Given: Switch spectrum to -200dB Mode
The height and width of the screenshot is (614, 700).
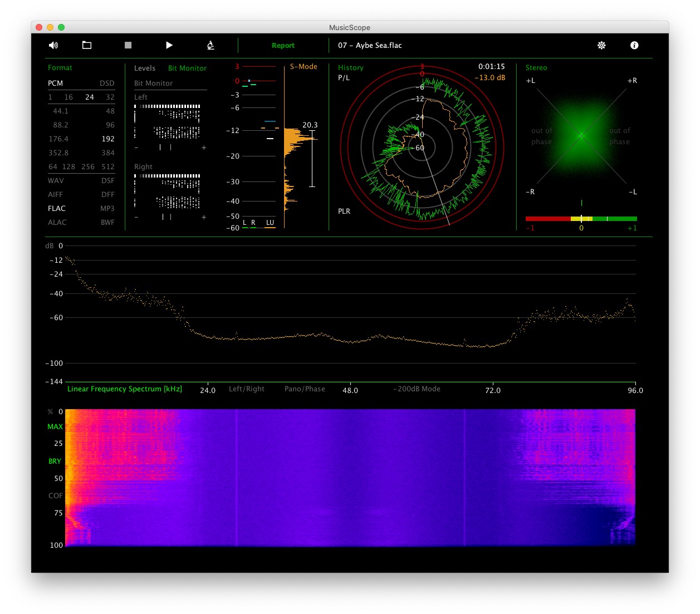Looking at the screenshot, I should (x=417, y=389).
